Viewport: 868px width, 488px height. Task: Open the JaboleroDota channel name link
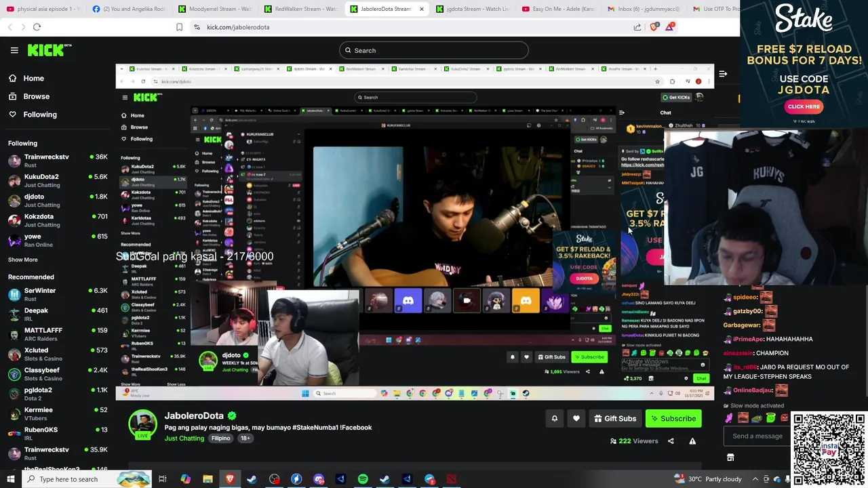pyautogui.click(x=194, y=415)
